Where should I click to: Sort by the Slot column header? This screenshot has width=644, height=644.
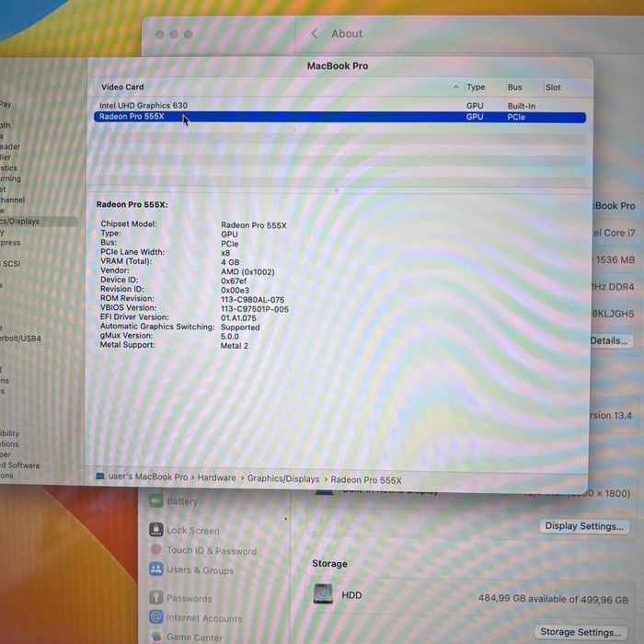[553, 87]
